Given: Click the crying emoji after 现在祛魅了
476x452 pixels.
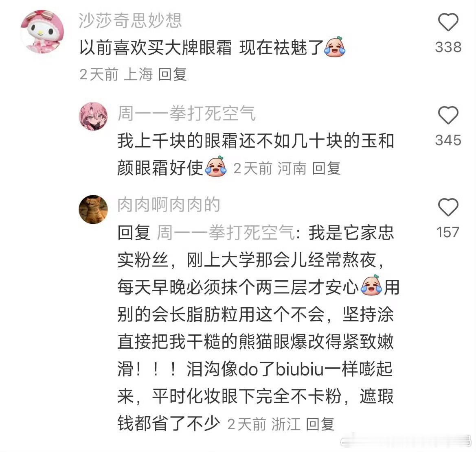Looking at the screenshot, I should coord(335,47).
